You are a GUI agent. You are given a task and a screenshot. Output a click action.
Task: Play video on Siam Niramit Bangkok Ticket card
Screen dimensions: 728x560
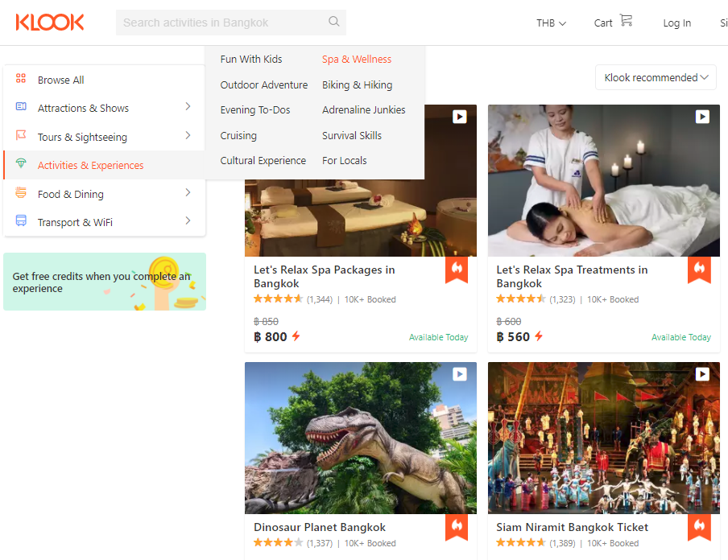702,374
